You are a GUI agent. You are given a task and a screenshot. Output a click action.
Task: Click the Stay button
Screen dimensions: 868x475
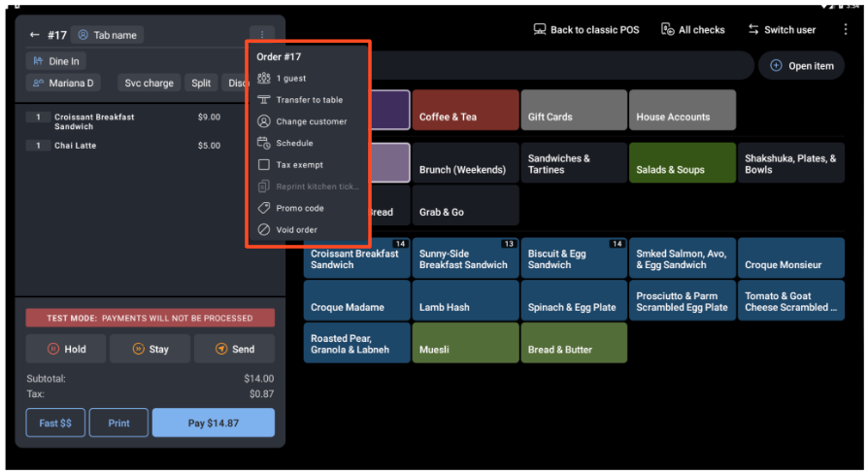150,349
